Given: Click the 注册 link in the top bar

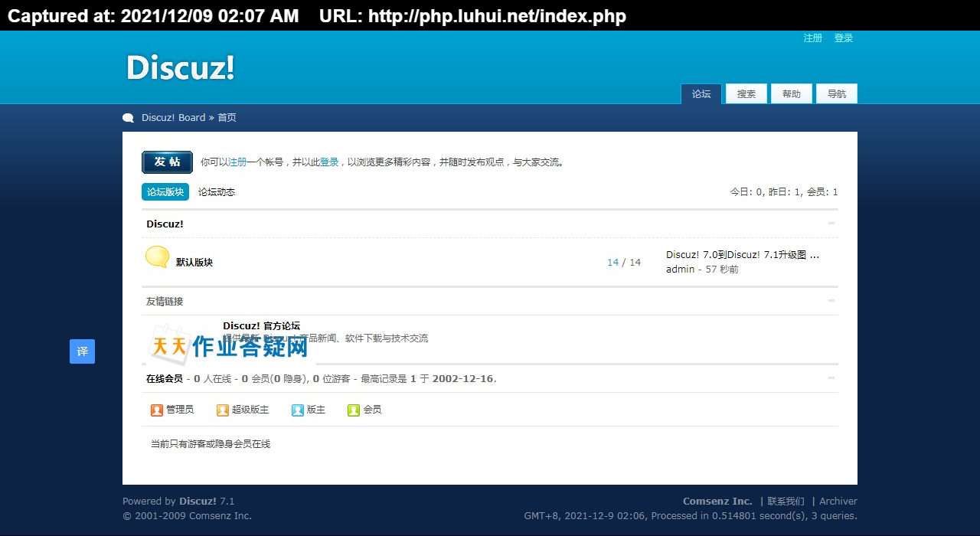Looking at the screenshot, I should [x=813, y=38].
